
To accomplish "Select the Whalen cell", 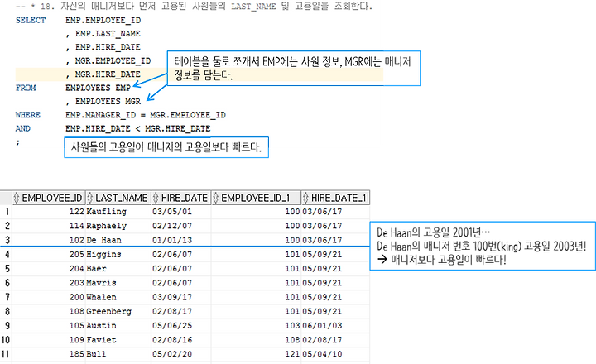I will (x=118, y=297).
